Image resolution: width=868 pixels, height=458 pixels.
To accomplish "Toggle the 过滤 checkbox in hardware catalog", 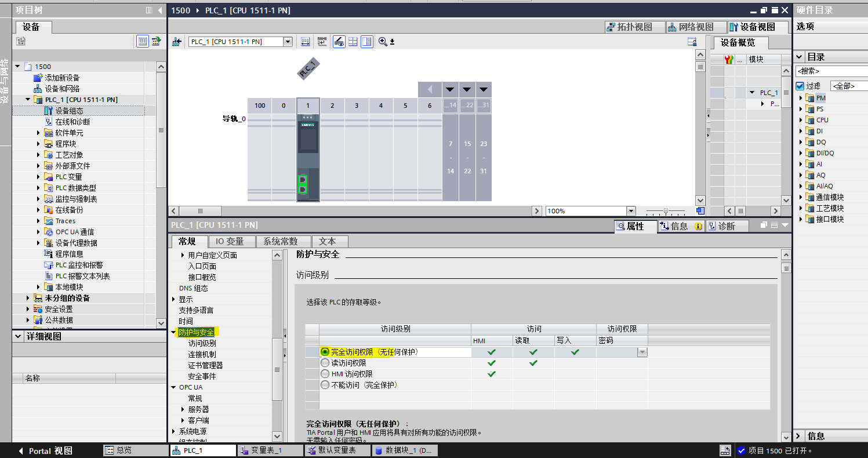I will coord(800,86).
